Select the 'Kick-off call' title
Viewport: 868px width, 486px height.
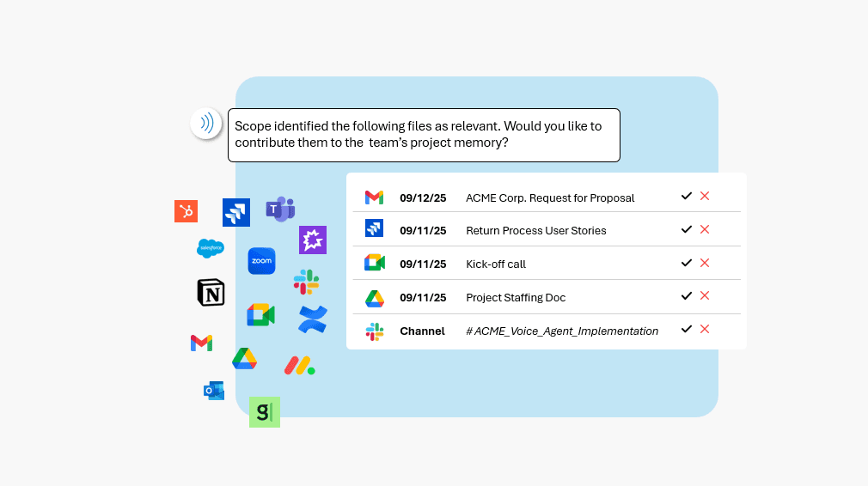pyautogui.click(x=496, y=264)
